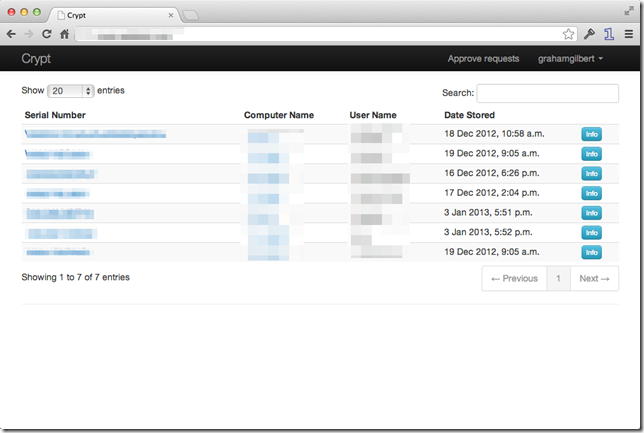The height and width of the screenshot is (433, 644).
Task: Click the key icon in the browser toolbar
Action: [x=589, y=34]
